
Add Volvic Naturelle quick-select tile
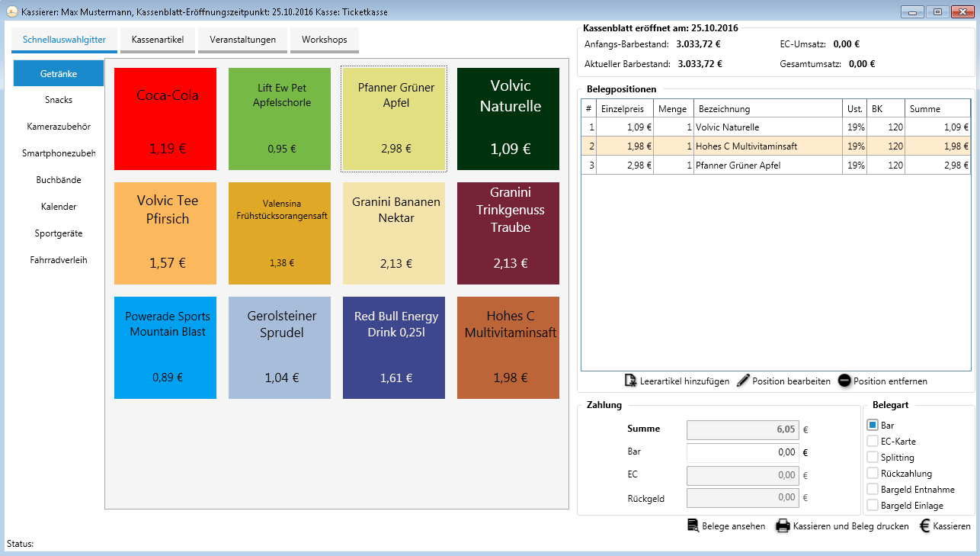click(x=508, y=119)
